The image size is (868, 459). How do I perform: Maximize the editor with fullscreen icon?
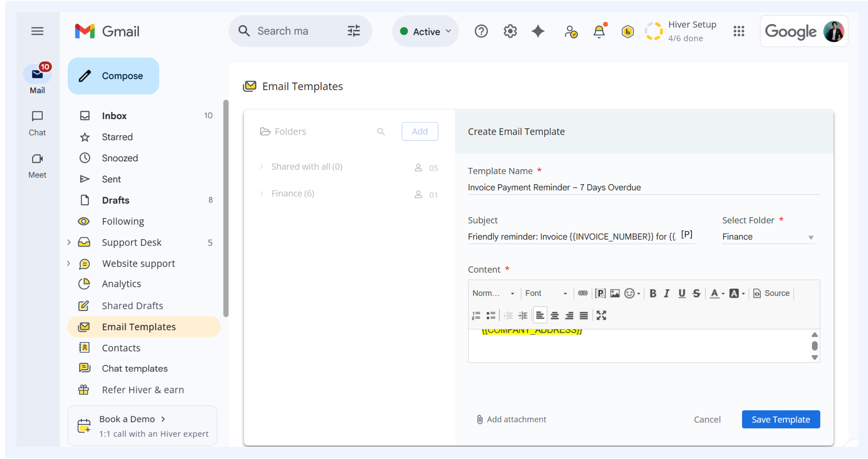[601, 316]
